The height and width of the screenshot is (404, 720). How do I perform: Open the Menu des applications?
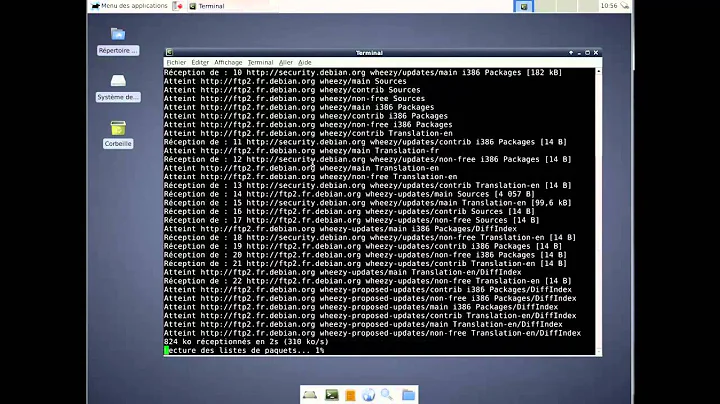[x=129, y=6]
